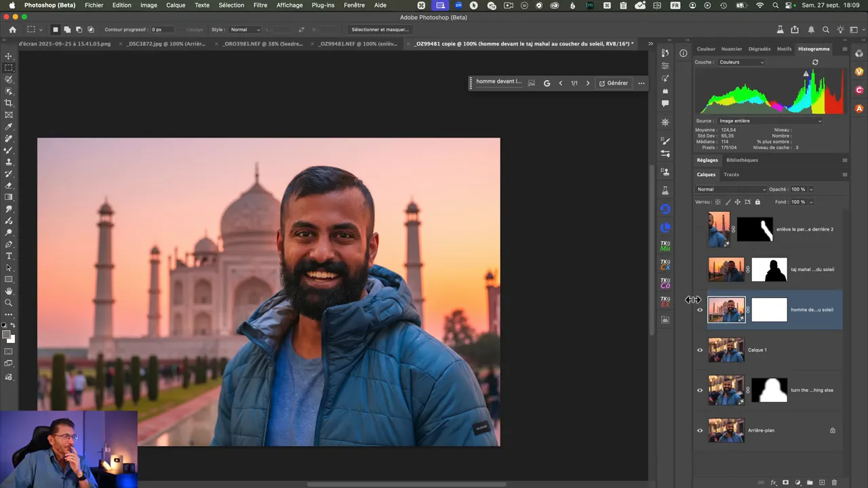The width and height of the screenshot is (868, 488).
Task: Open the Style dropdown in options bar
Action: [245, 30]
